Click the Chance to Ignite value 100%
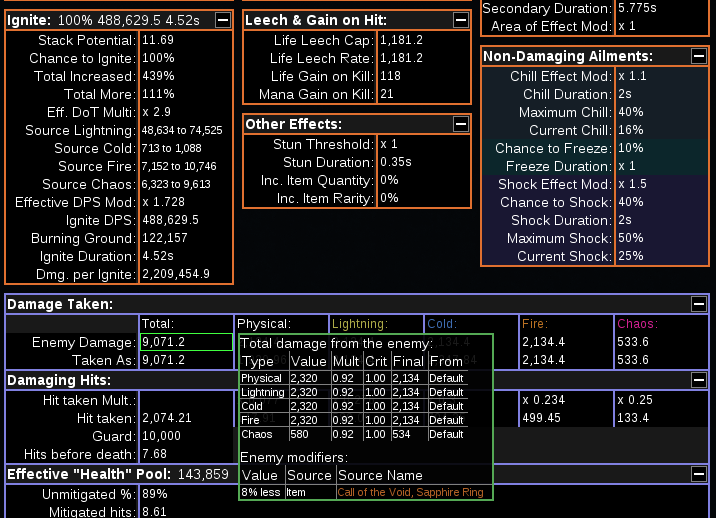Image resolution: width=716 pixels, height=518 pixels. pos(158,58)
